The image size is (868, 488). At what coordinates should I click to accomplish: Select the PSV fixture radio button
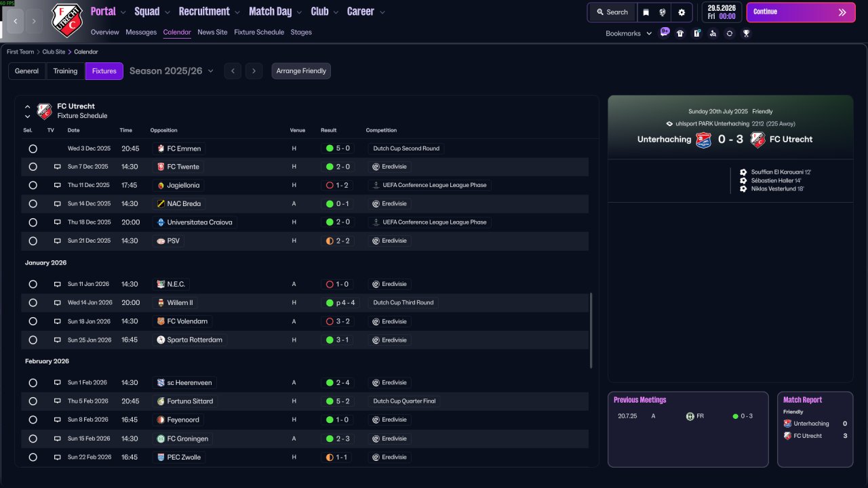[33, 241]
